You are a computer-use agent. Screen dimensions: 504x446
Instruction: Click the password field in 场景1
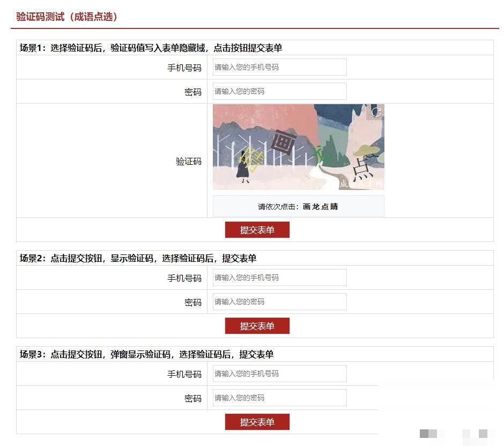(279, 91)
